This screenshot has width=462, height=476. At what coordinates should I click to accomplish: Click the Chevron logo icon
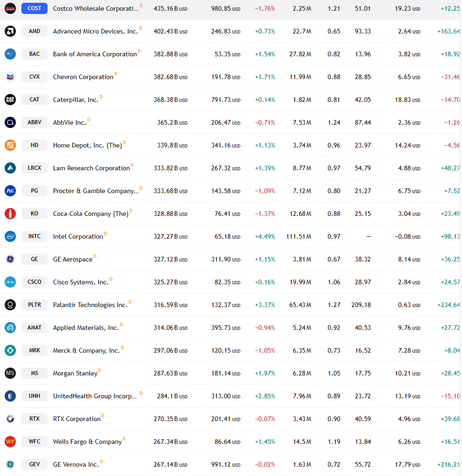click(x=10, y=76)
